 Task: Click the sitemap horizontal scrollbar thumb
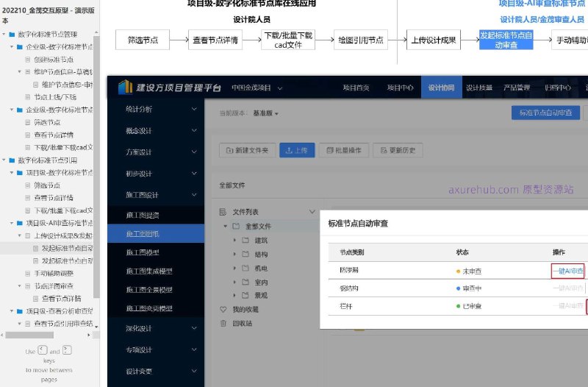(29, 335)
